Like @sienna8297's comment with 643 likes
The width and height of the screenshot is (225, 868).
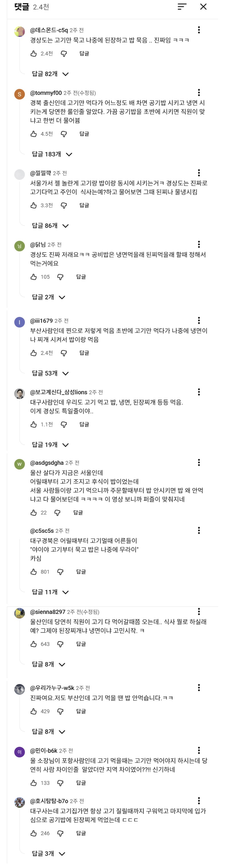[34, 644]
